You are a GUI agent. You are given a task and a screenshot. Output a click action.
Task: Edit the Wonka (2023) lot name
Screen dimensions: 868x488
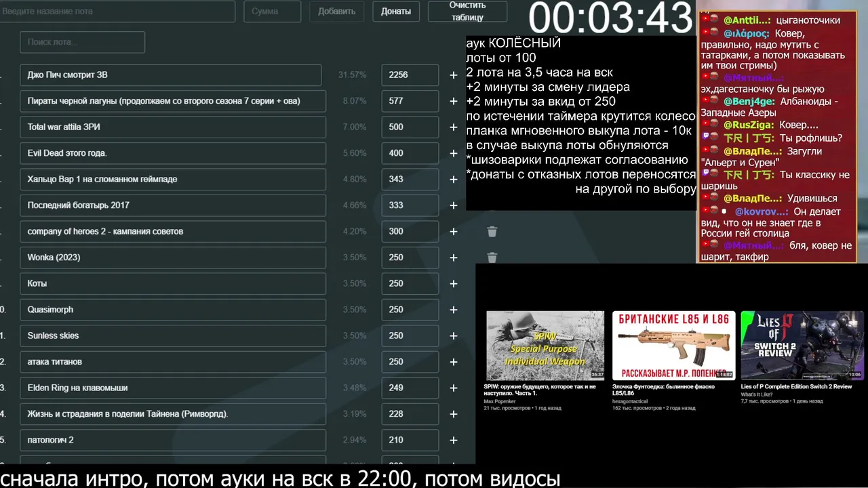[x=172, y=258]
